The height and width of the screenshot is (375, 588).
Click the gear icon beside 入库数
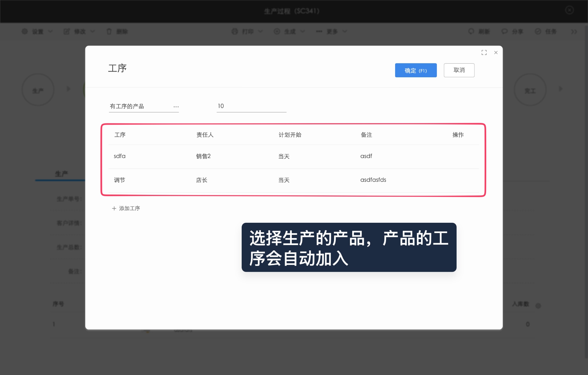538,305
